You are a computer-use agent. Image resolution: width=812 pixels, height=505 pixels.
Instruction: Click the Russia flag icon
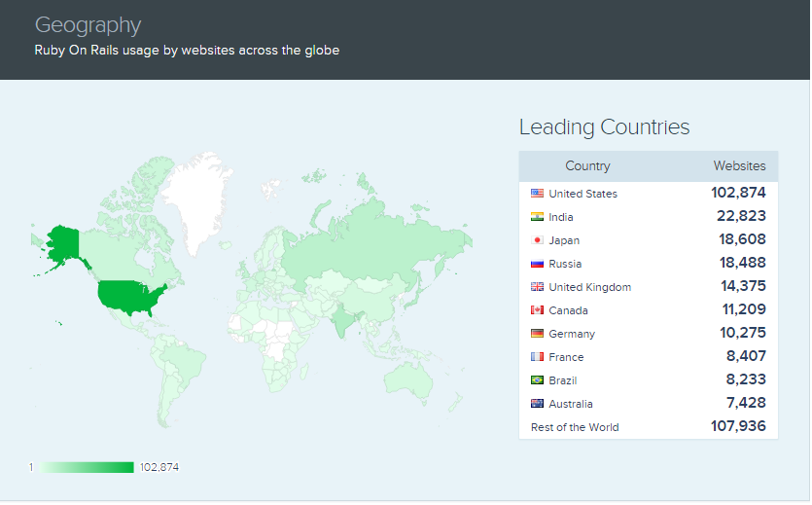click(x=537, y=263)
